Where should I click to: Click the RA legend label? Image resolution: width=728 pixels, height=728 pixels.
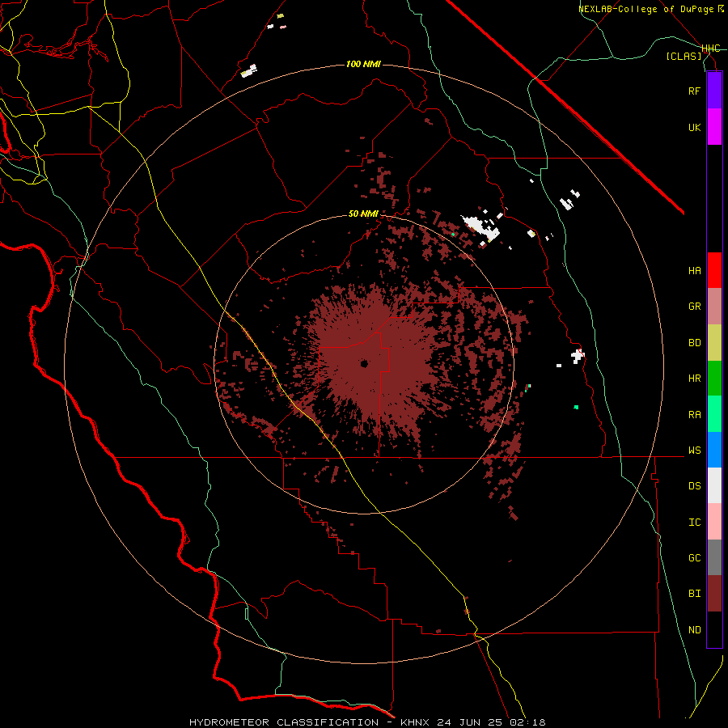694,415
